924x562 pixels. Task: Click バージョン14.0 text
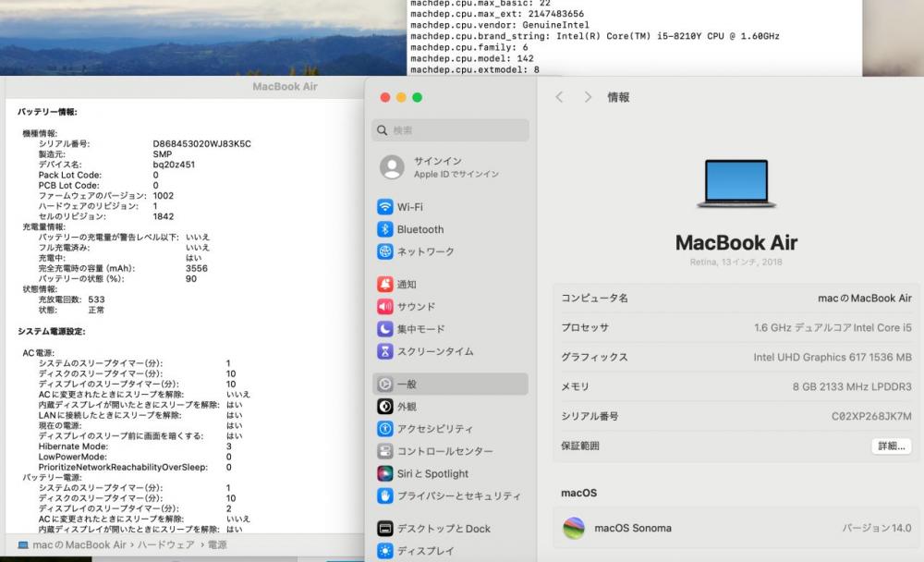coord(876,528)
